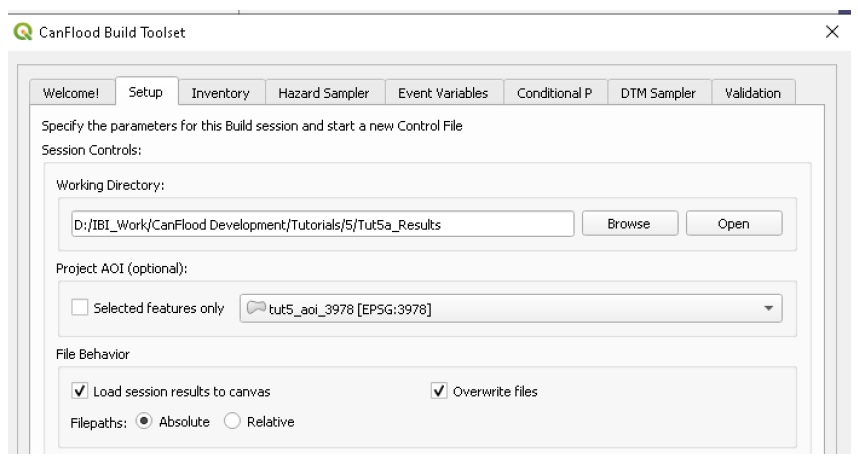Click the Session Controls: label
This screenshot has height=471, width=858.
[x=91, y=150]
